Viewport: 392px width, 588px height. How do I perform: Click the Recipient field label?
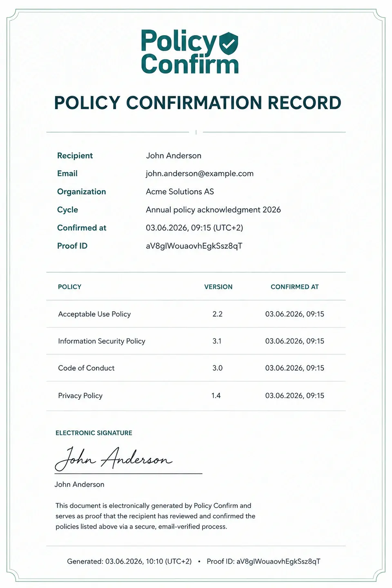click(75, 156)
